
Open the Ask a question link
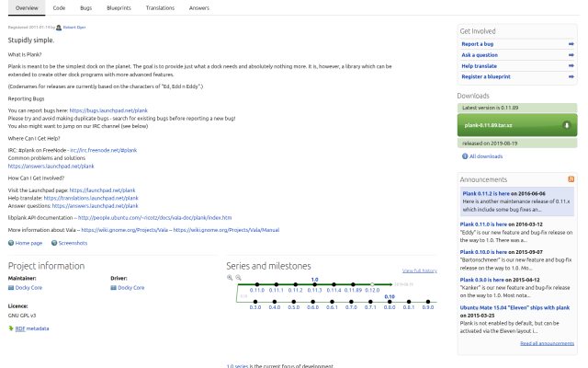click(x=480, y=55)
